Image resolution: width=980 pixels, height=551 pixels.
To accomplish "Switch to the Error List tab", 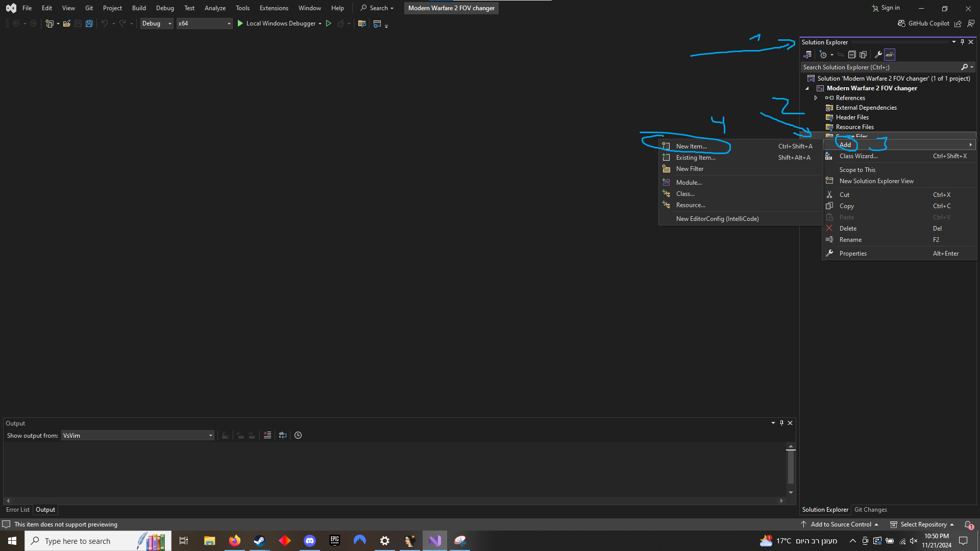I will point(18,510).
